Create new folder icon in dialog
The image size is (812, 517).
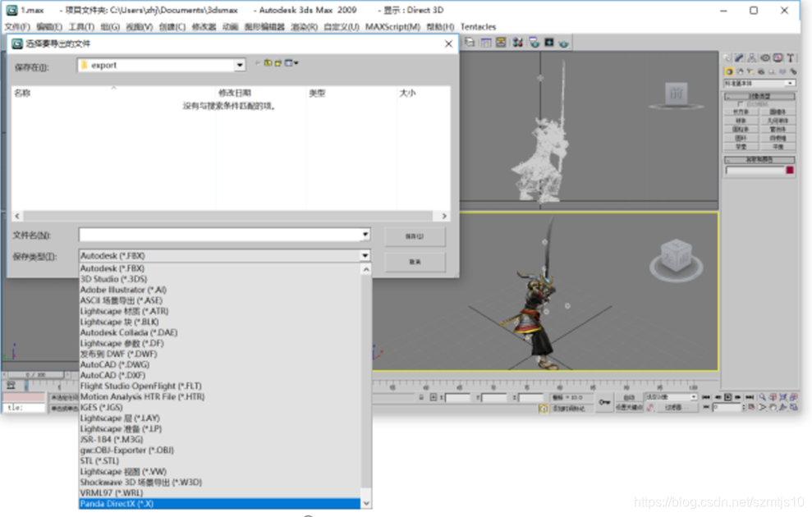coord(278,63)
